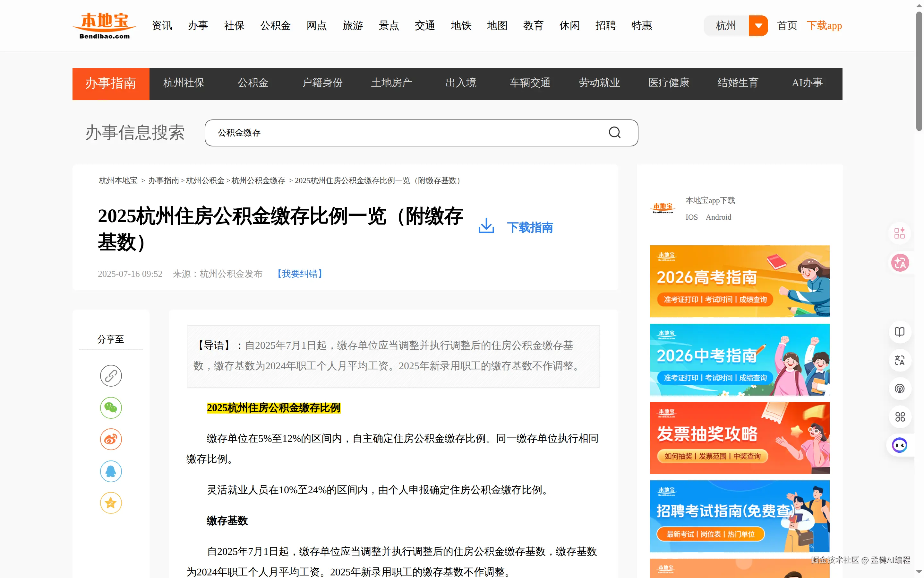The height and width of the screenshot is (578, 924).
Task: Select the 公积金 dark bar tab
Action: (253, 83)
